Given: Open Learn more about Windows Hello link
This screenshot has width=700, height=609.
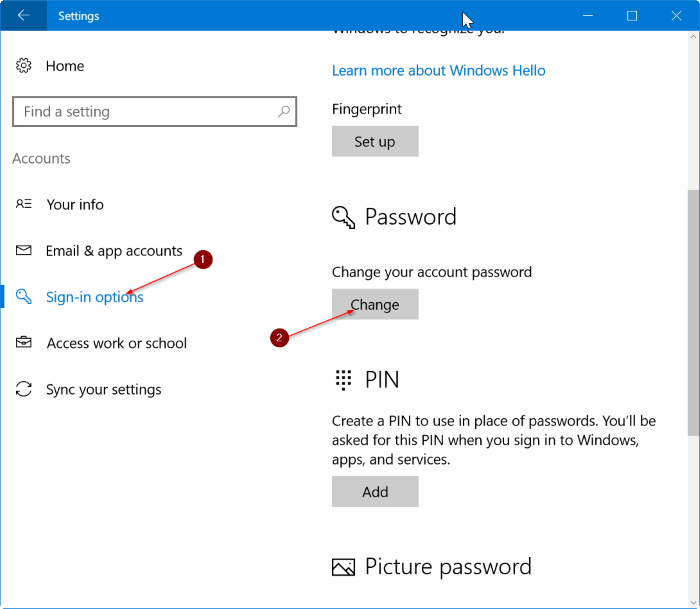Looking at the screenshot, I should click(438, 71).
